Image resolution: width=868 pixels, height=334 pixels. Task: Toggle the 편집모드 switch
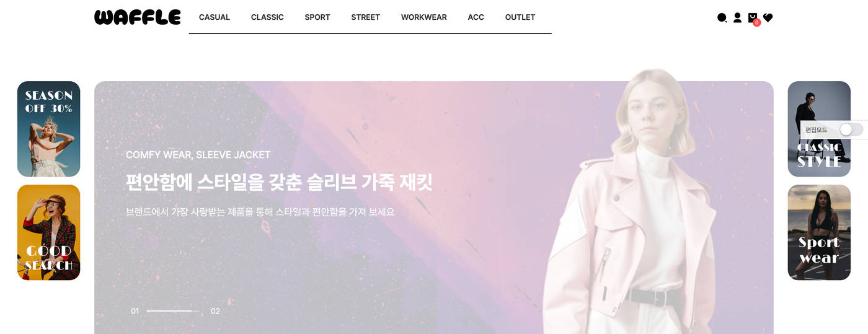click(851, 130)
